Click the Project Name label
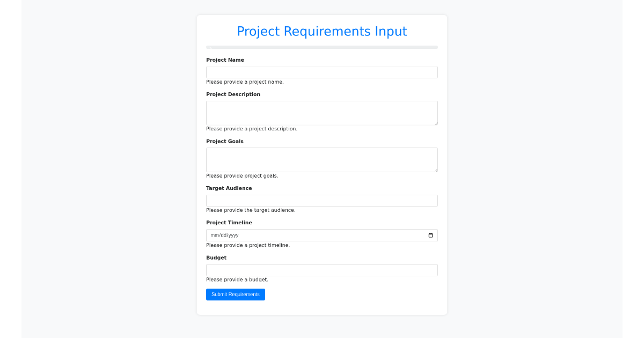 pos(225,60)
